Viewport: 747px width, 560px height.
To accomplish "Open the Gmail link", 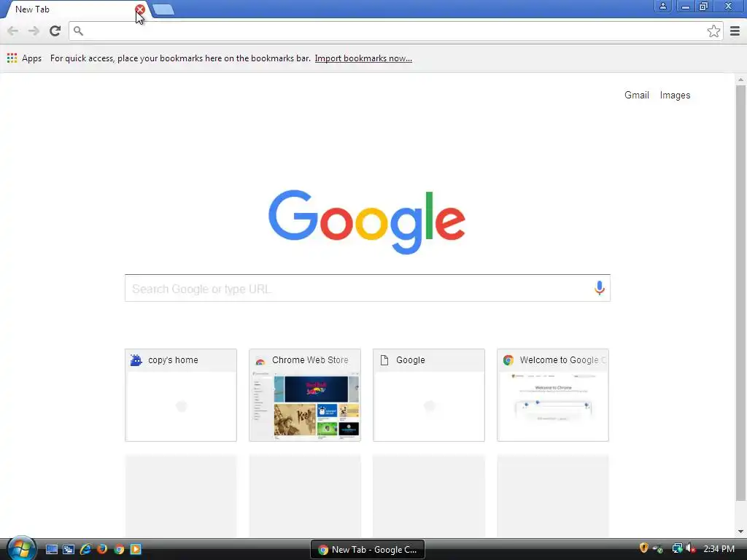I will tap(636, 96).
